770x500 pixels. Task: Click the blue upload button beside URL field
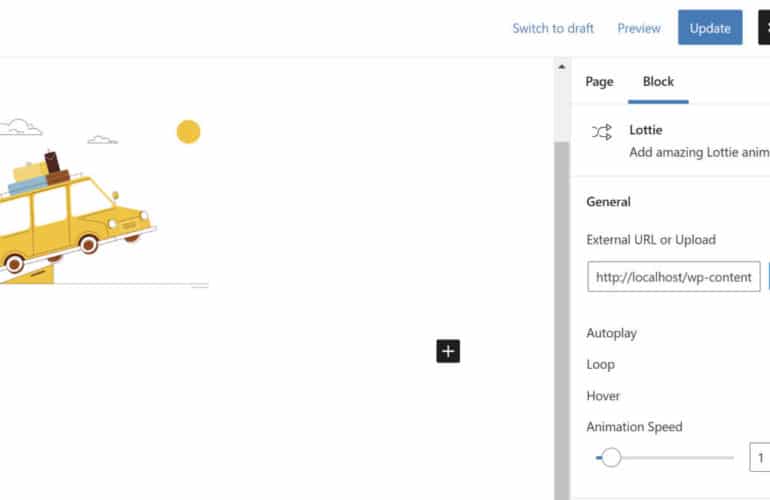pos(768,277)
